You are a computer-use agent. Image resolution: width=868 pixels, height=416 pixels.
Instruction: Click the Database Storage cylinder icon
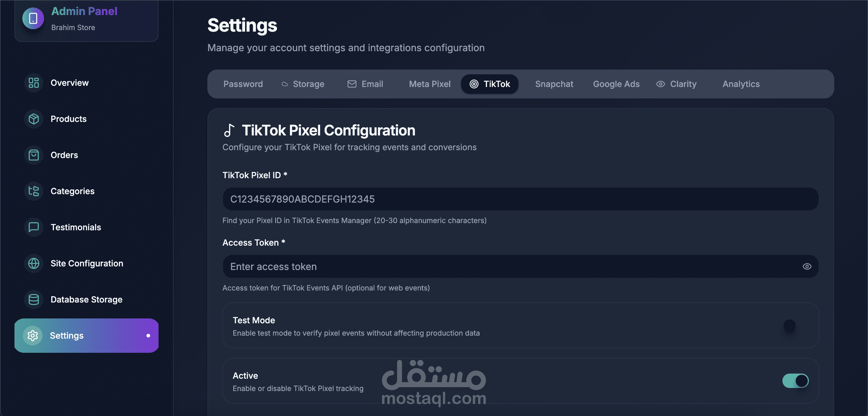coord(34,300)
